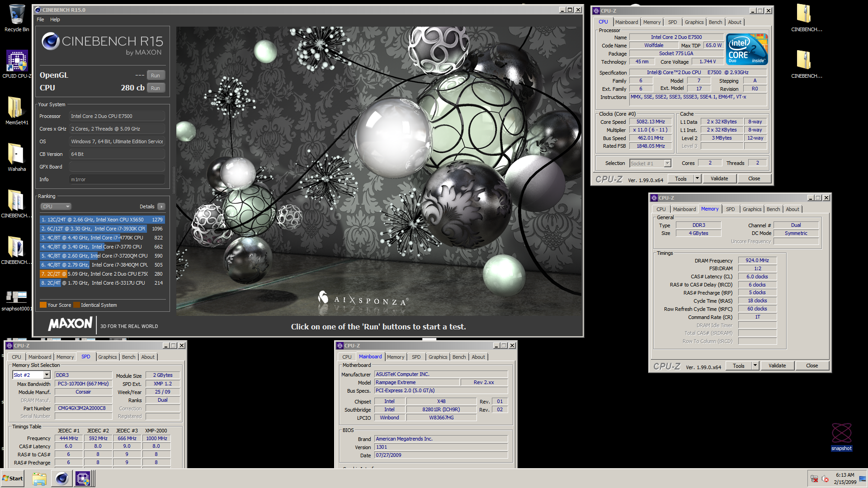Run the OpenGL benchmark
Screen dimensions: 868x488
coord(156,75)
